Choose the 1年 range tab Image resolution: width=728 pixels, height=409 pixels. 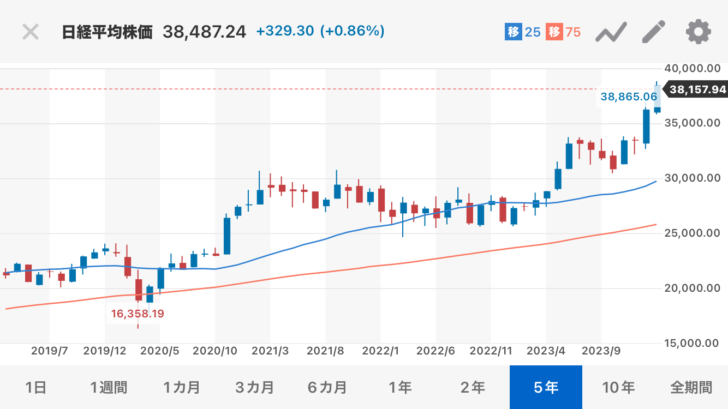click(x=400, y=387)
